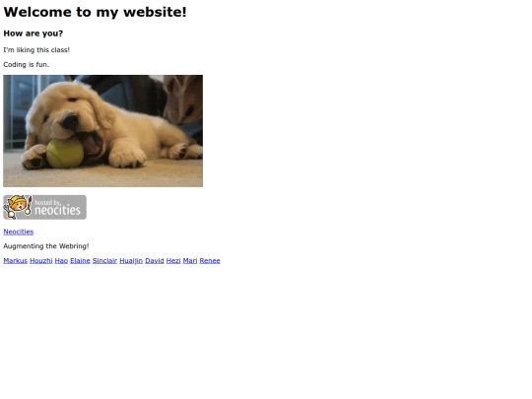Follow the Renee webring link
This screenshot has width=532, height=399.
pos(210,260)
